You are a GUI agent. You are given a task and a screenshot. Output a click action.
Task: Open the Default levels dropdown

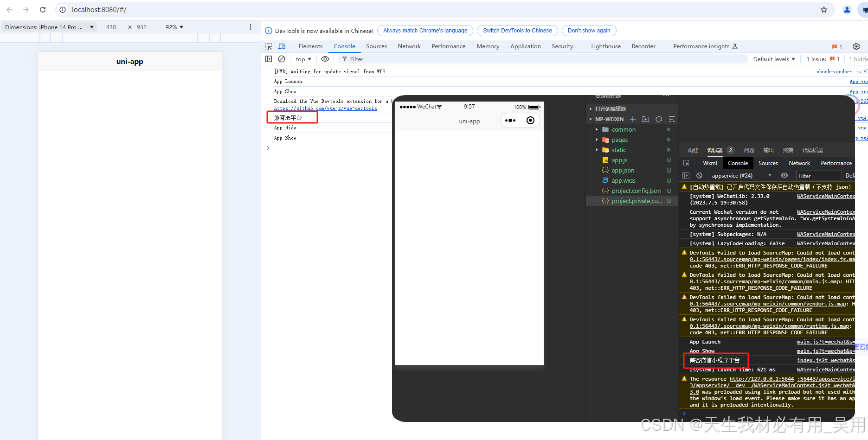pos(774,59)
